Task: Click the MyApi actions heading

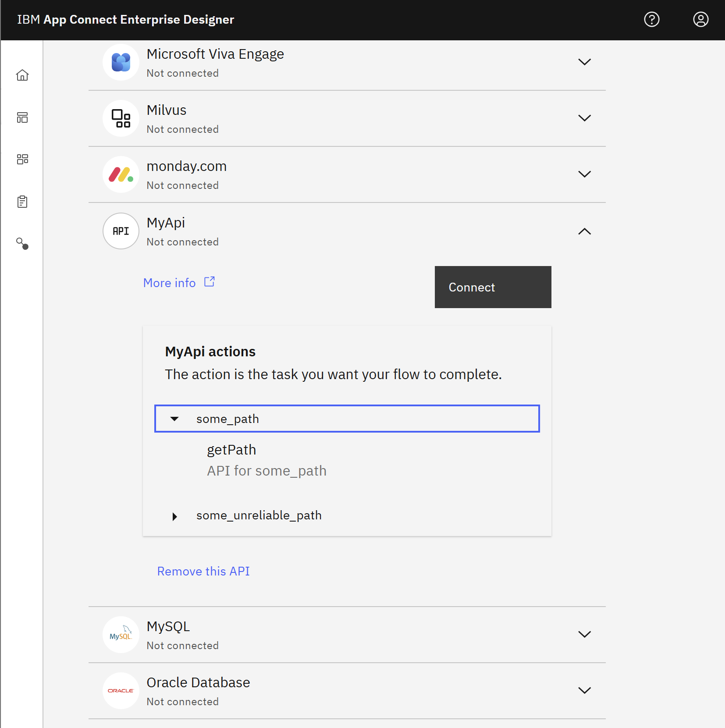Action: [x=210, y=352]
